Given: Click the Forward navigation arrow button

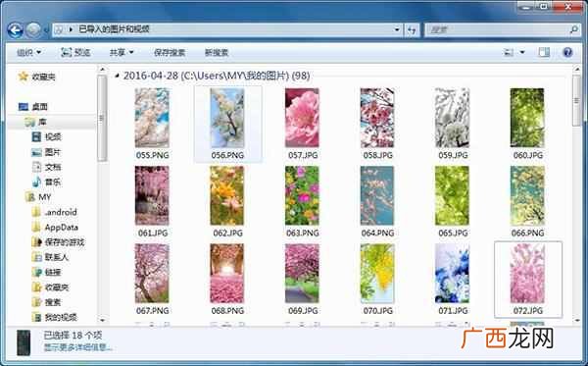Looking at the screenshot, I should point(33,30).
